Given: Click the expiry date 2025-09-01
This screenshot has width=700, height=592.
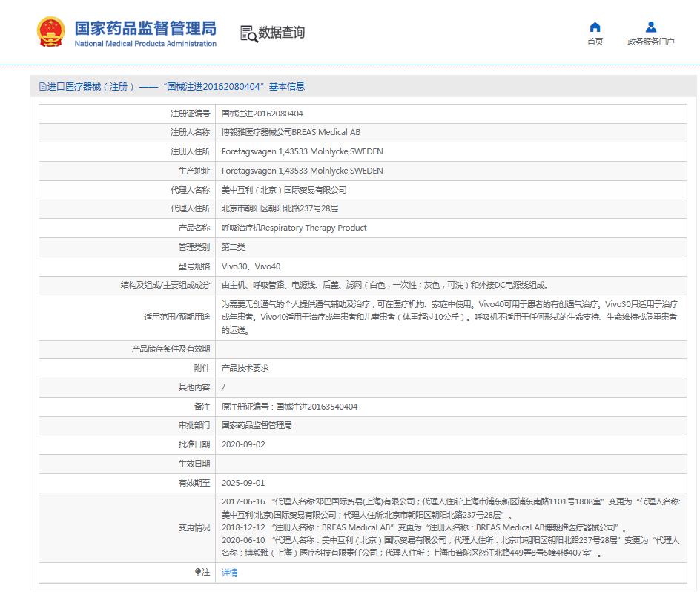Looking at the screenshot, I should 243,483.
